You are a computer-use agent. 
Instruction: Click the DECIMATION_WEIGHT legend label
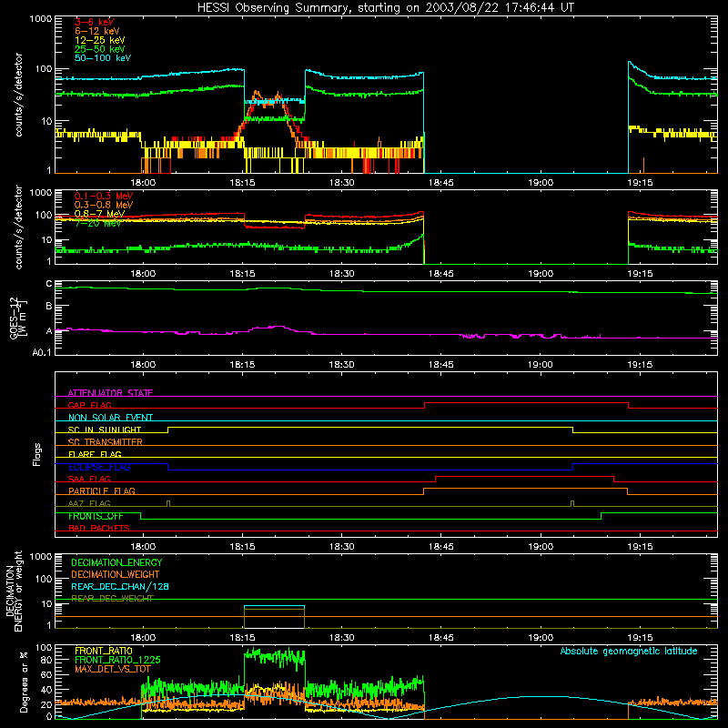(x=116, y=574)
